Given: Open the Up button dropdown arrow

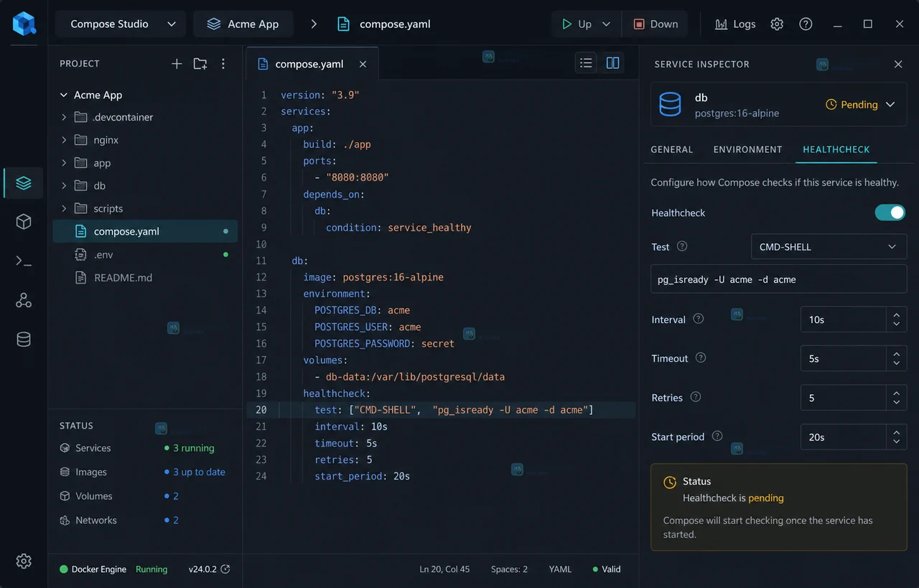Looking at the screenshot, I should 606,24.
